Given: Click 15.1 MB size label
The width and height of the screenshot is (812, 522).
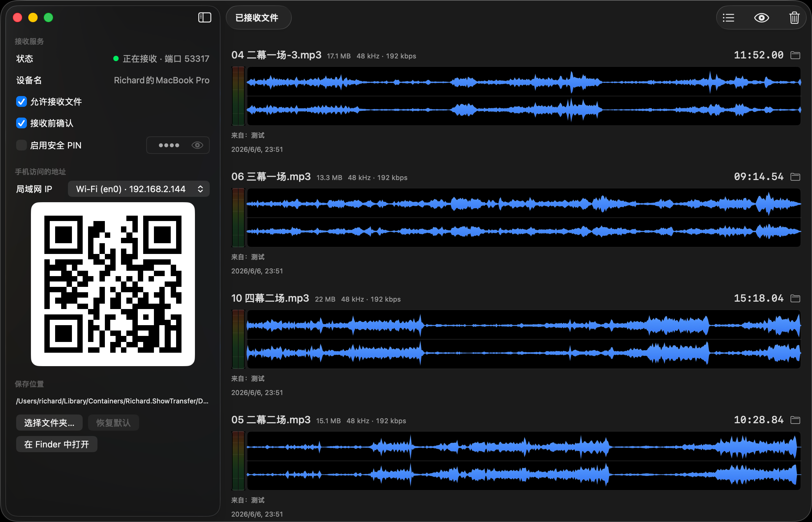Looking at the screenshot, I should coord(328,421).
